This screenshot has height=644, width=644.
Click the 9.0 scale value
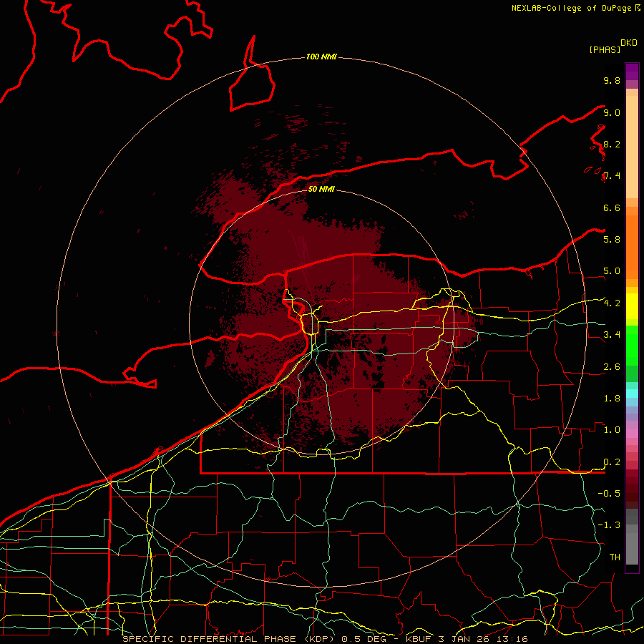click(x=612, y=112)
